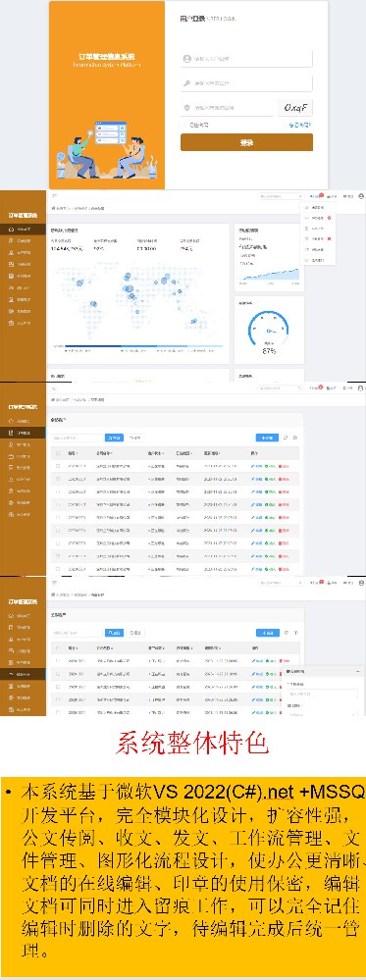Tick the first data row checkbox in the first table screen

pos(58,466)
